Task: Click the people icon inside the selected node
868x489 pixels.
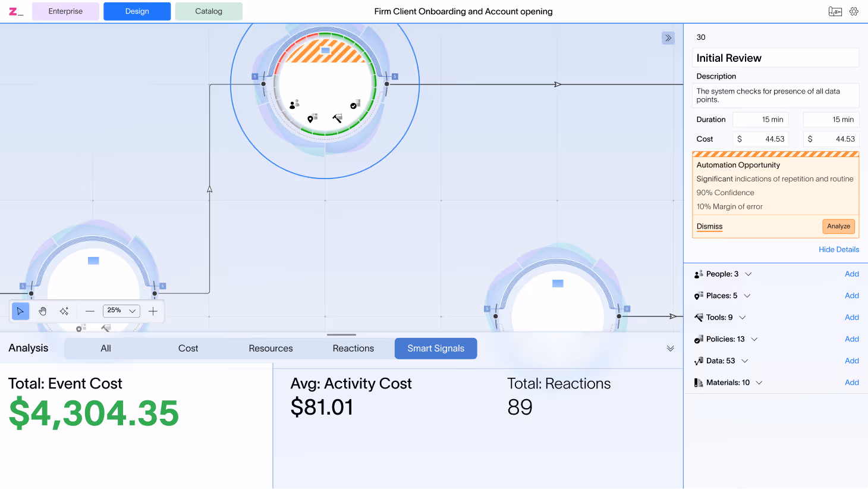Action: click(294, 105)
